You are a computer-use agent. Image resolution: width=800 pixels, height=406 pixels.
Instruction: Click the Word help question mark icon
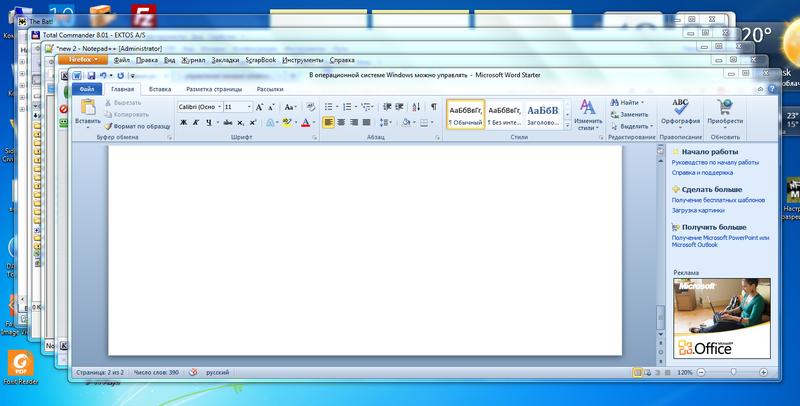point(771,89)
